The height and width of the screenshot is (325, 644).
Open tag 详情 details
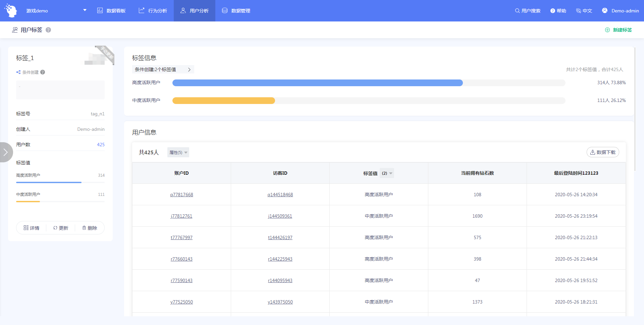pos(32,228)
